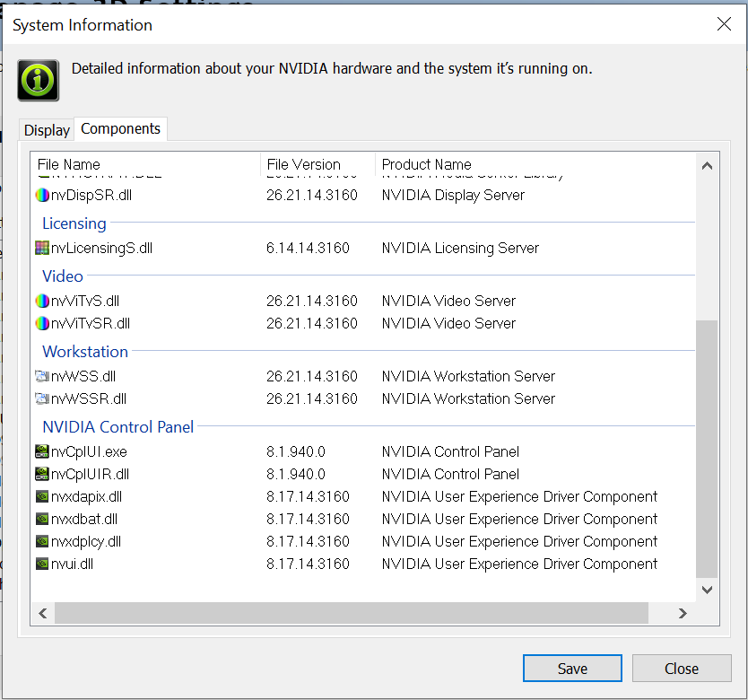Sort by File Name column header
Viewport: 748px width, 700px height.
145,164
